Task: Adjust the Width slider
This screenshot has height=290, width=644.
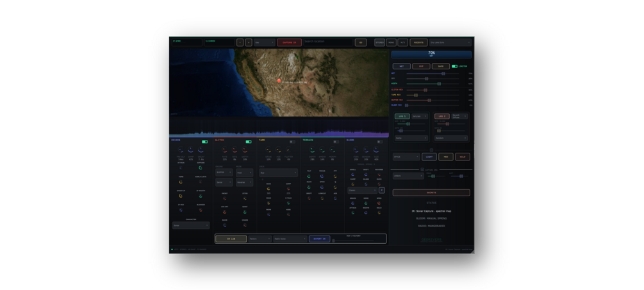Action: [433, 83]
